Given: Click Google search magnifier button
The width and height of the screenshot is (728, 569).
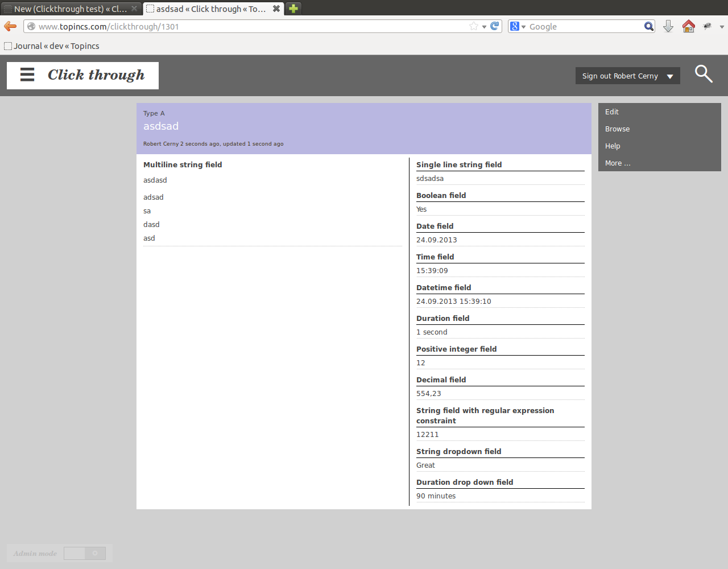Looking at the screenshot, I should click(x=648, y=26).
